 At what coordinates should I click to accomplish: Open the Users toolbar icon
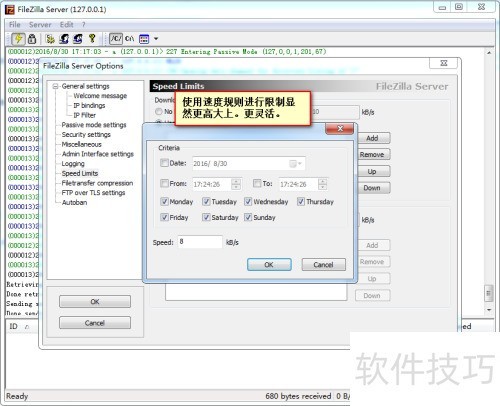click(x=64, y=39)
